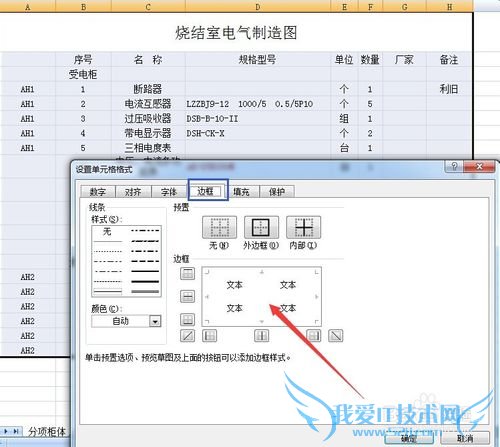Image resolution: width=500 pixels, height=447 pixels.
Task: Switch to the 保护 (Protection) tab
Action: 277,192
